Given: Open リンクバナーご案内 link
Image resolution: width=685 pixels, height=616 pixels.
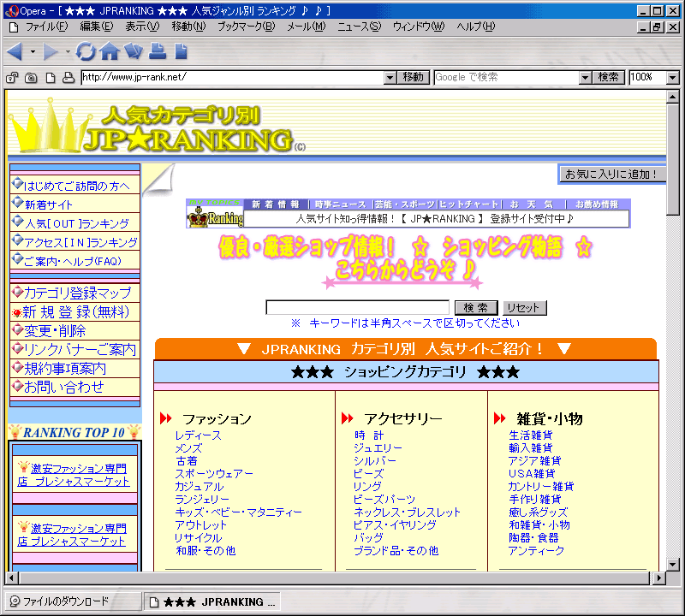Looking at the screenshot, I should pyautogui.click(x=80, y=350).
